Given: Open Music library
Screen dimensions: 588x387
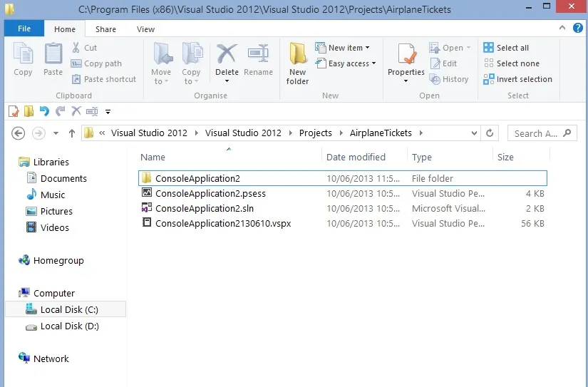Looking at the screenshot, I should point(46,195).
